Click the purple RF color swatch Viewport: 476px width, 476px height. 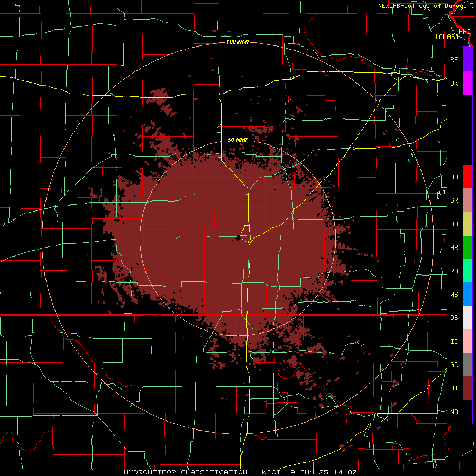467,59
